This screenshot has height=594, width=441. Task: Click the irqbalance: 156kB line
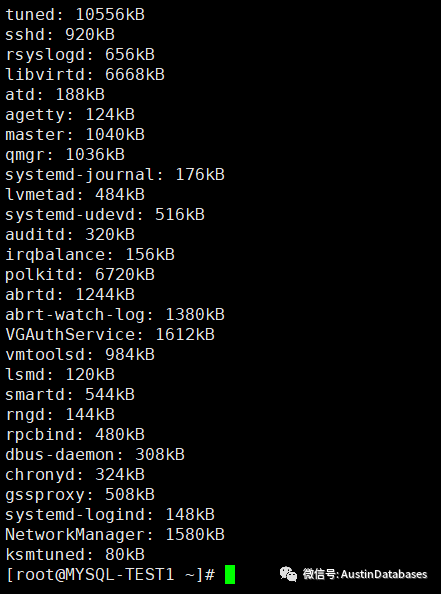pyautogui.click(x=90, y=255)
